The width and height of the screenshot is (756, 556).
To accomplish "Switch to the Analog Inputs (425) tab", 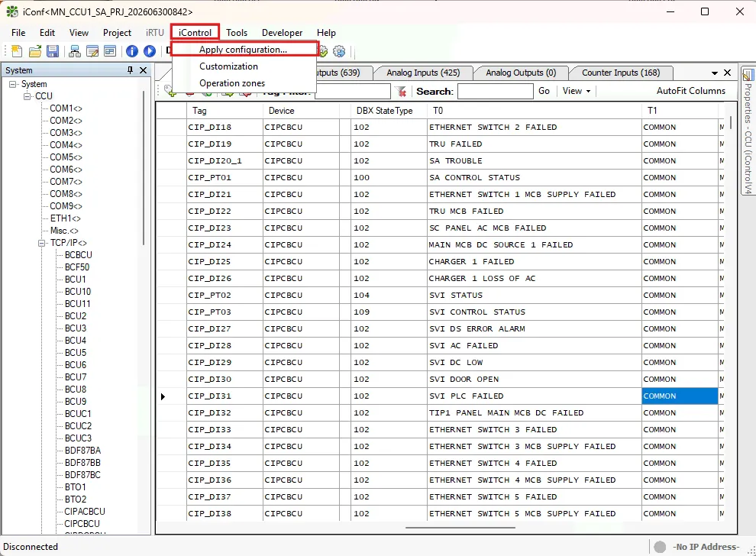I will pyautogui.click(x=423, y=73).
